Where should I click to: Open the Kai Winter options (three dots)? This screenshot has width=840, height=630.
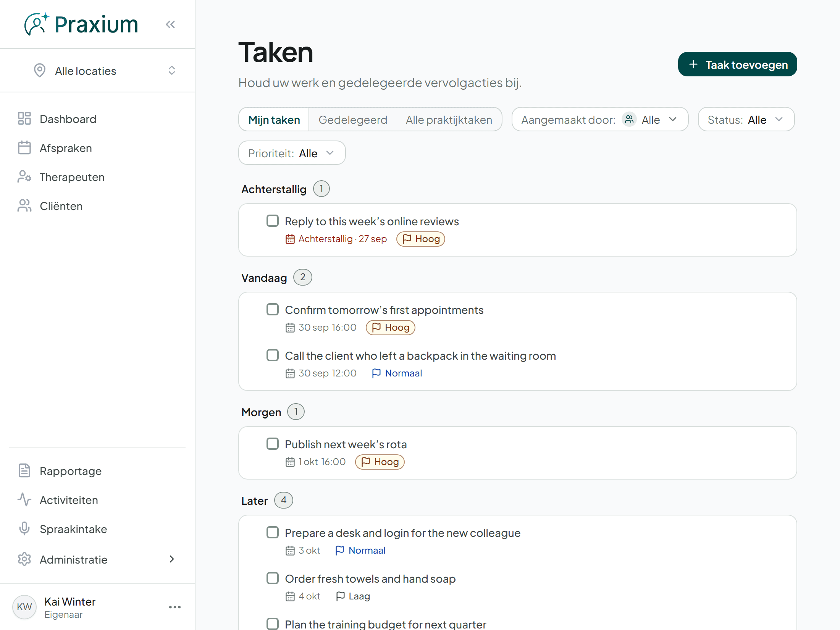coord(175,607)
